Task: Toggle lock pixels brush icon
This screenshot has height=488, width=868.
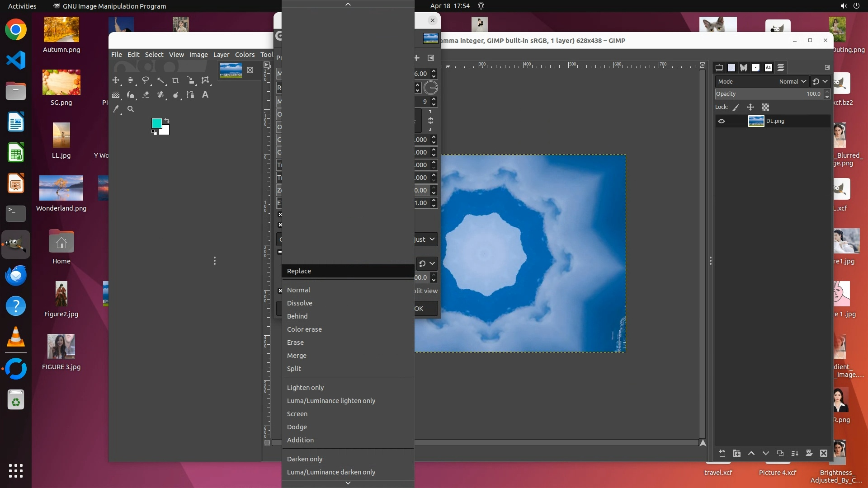Action: (736, 108)
